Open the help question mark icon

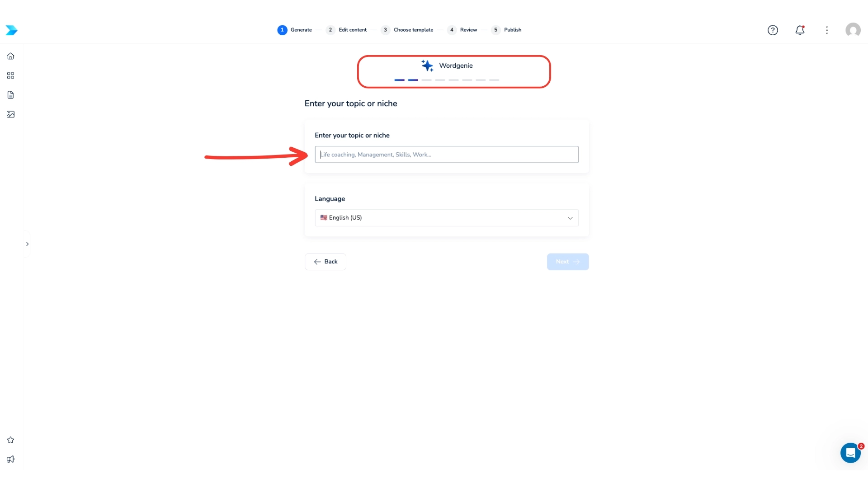click(773, 30)
